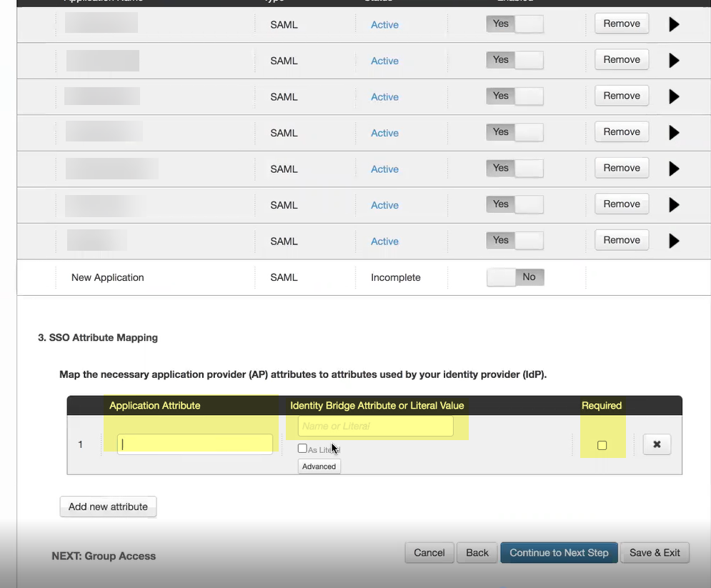Open Active status link in second visible row
Screen dimensions: 711x588
point(384,61)
